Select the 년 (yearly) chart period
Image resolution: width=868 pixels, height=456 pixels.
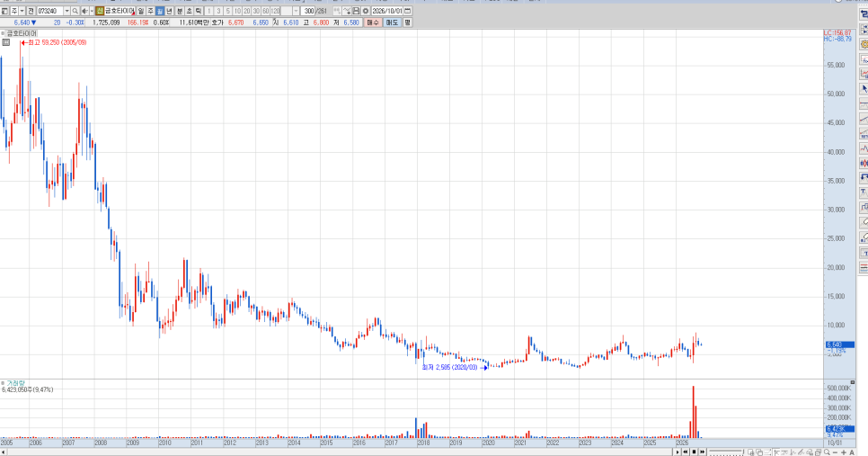170,11
